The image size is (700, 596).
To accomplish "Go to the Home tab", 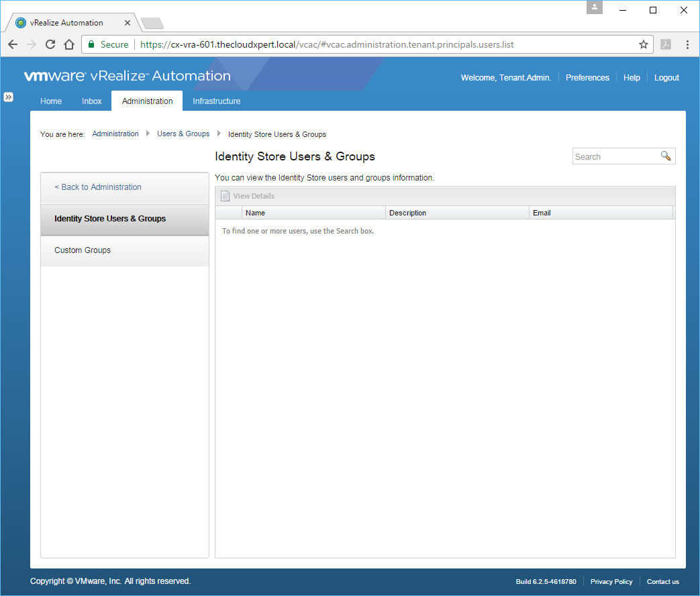I will [51, 101].
